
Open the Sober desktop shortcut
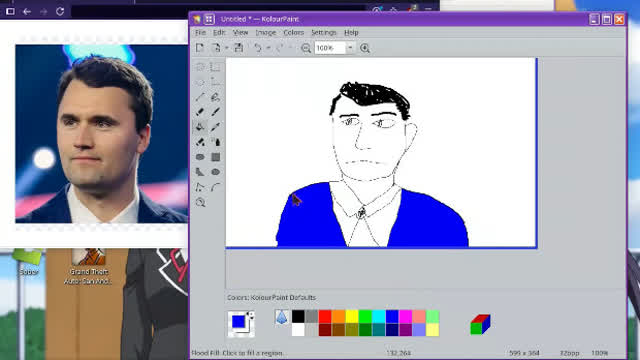(x=28, y=262)
